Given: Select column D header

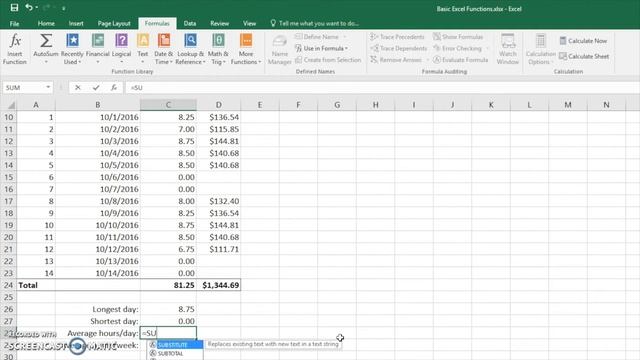Looking at the screenshot, I should [x=218, y=105].
